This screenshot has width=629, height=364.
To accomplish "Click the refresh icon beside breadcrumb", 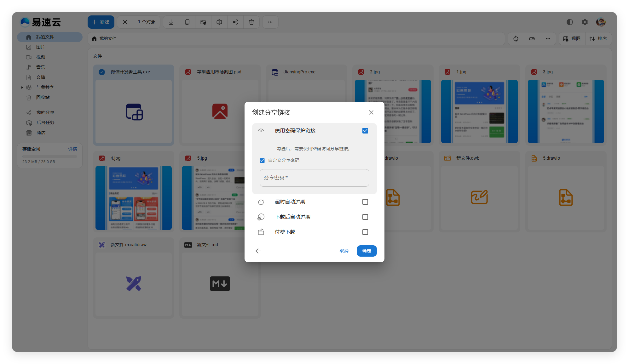I will 516,39.
